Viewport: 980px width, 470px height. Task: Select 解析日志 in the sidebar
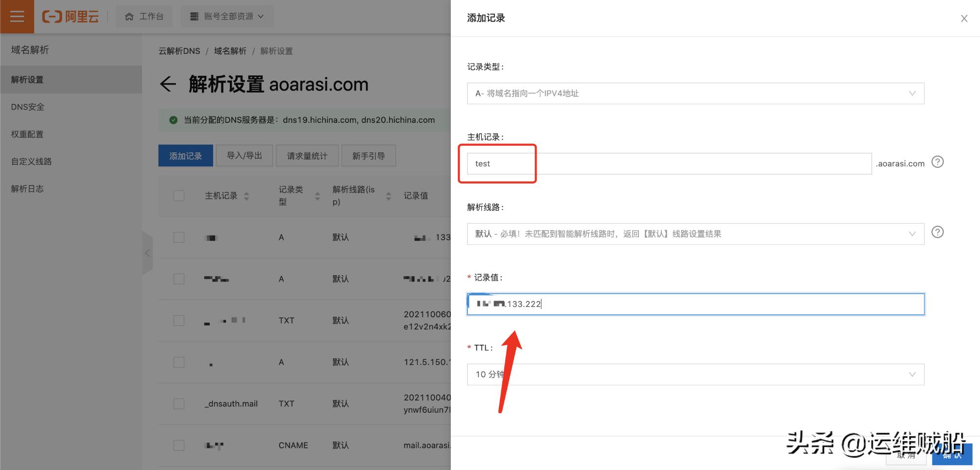click(27, 188)
